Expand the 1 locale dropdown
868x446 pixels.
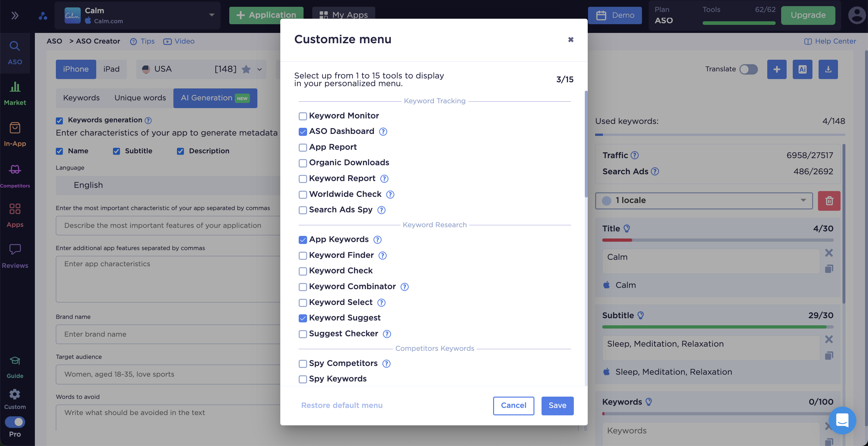704,201
